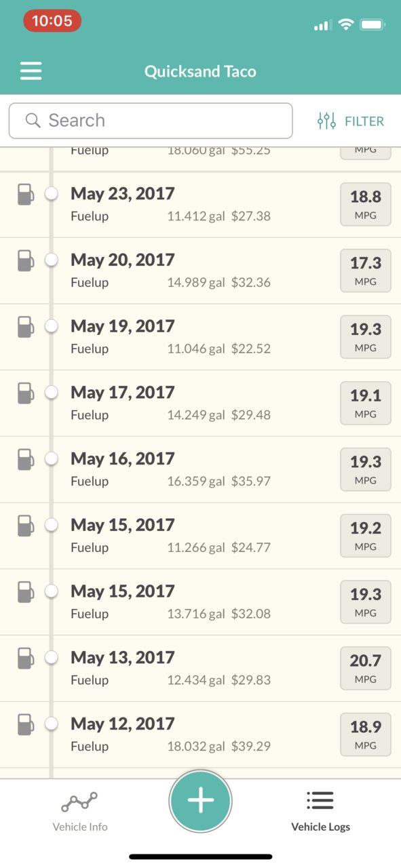Switch to the Vehicle Logs tab
This screenshot has width=401, height=868.
[x=320, y=812]
